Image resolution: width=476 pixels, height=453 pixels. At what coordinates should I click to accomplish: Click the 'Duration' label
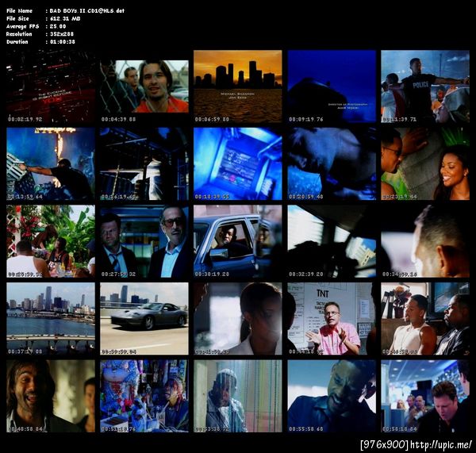17,42
